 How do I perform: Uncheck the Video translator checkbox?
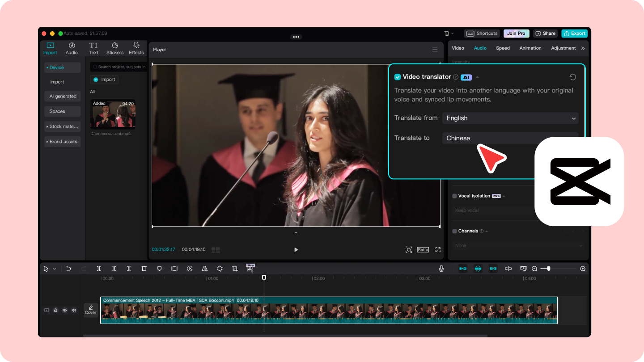[x=397, y=77]
